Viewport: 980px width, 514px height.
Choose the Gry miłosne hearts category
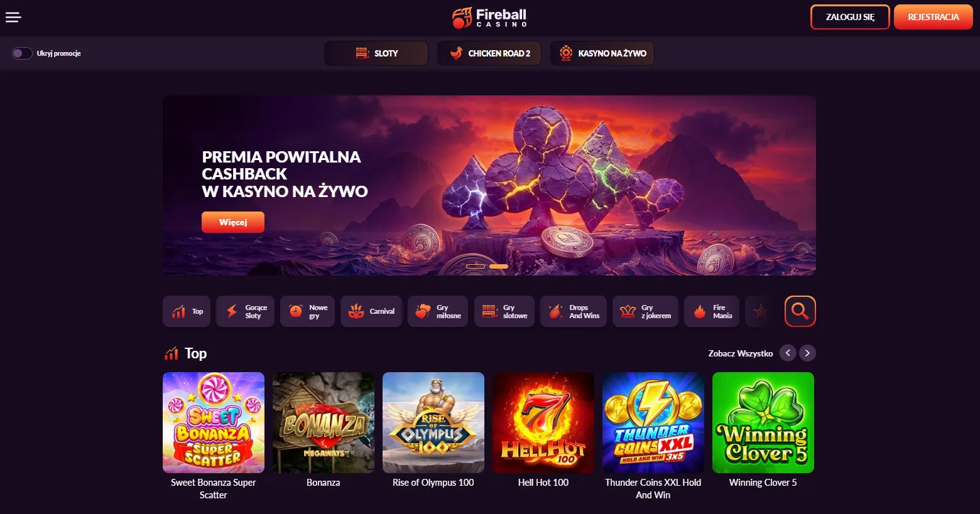pyautogui.click(x=438, y=311)
